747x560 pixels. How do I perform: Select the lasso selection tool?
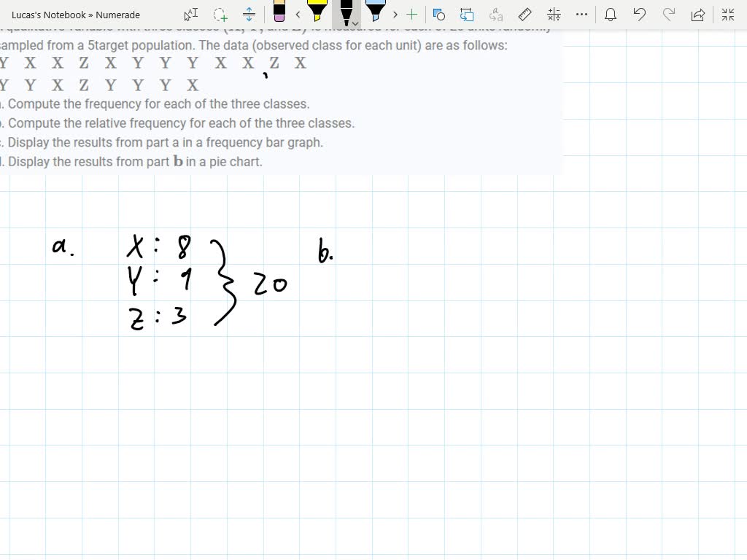click(x=218, y=13)
